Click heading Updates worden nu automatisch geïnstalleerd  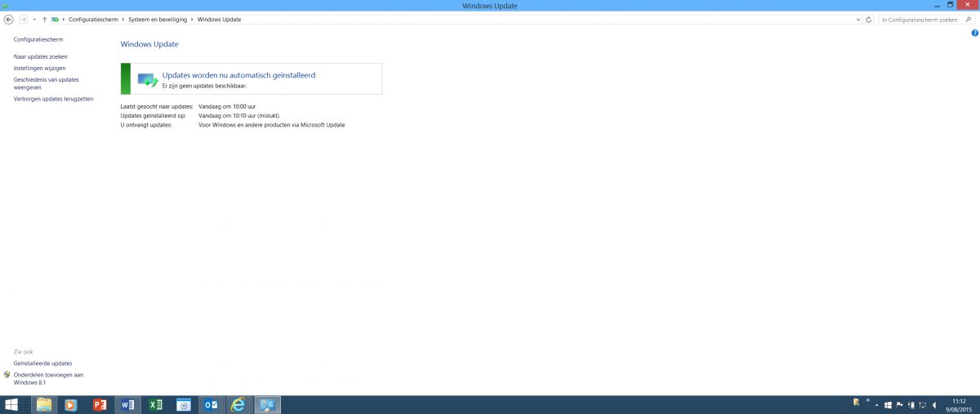pyautogui.click(x=238, y=74)
